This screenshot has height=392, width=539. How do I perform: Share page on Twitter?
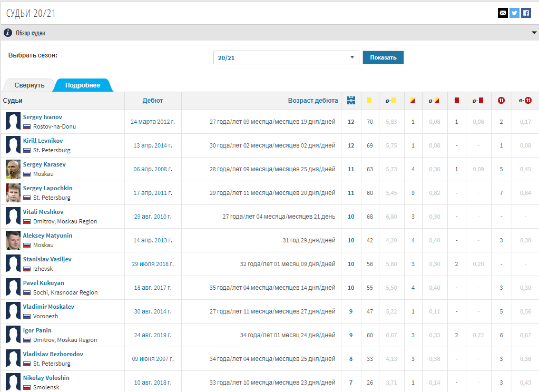514,13
